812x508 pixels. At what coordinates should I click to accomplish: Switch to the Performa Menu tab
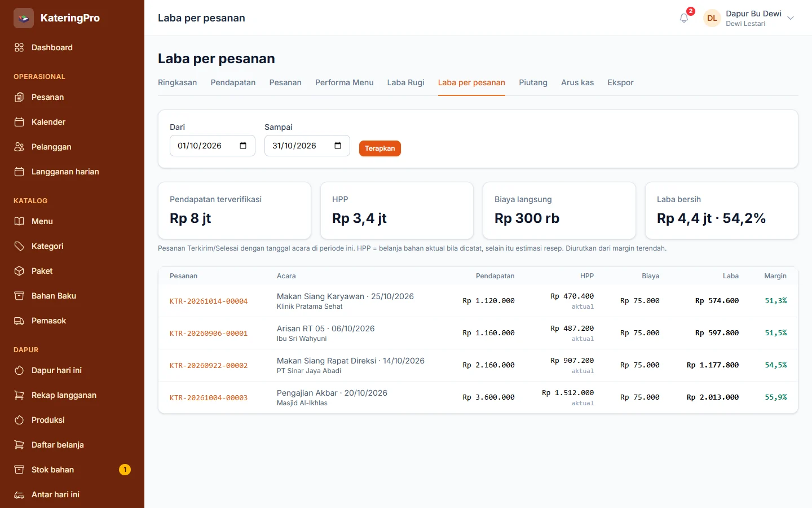pyautogui.click(x=345, y=82)
